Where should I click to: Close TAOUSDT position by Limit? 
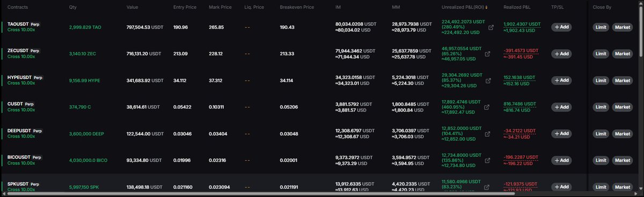tap(601, 27)
